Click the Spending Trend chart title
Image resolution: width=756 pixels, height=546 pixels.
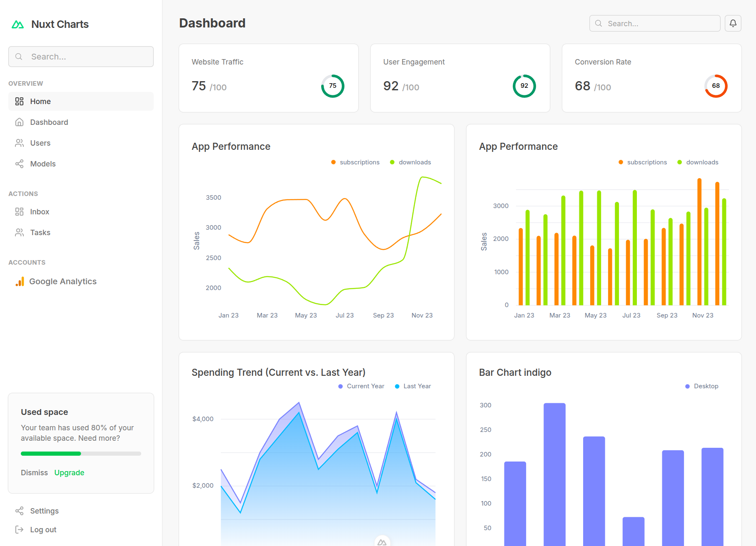coord(279,372)
